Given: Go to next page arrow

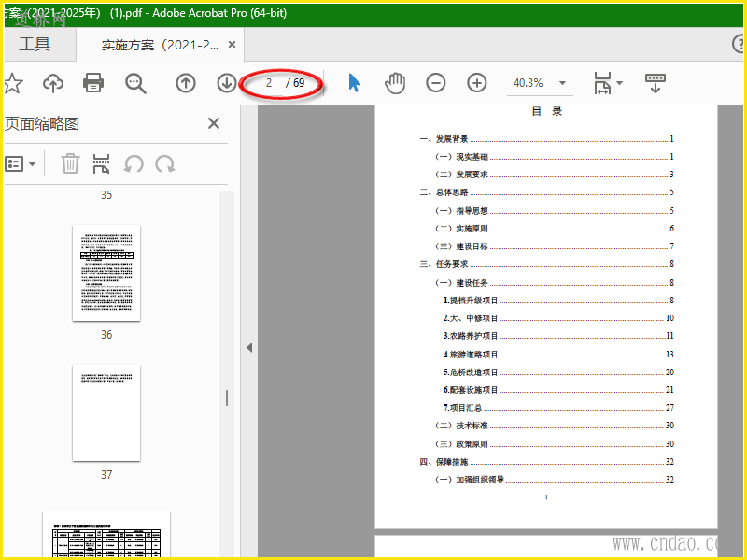Looking at the screenshot, I should point(227,83).
